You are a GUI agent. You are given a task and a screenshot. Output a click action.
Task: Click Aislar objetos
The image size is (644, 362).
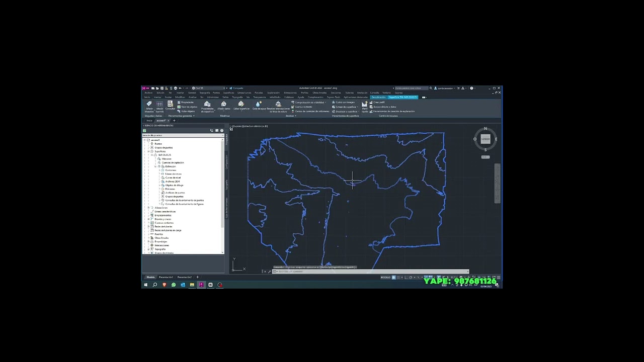pyautogui.click(x=186, y=111)
